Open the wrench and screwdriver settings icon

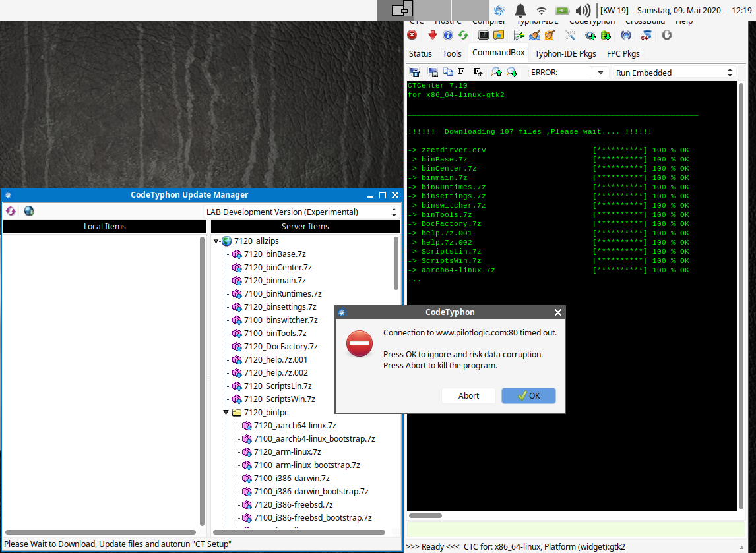point(570,35)
